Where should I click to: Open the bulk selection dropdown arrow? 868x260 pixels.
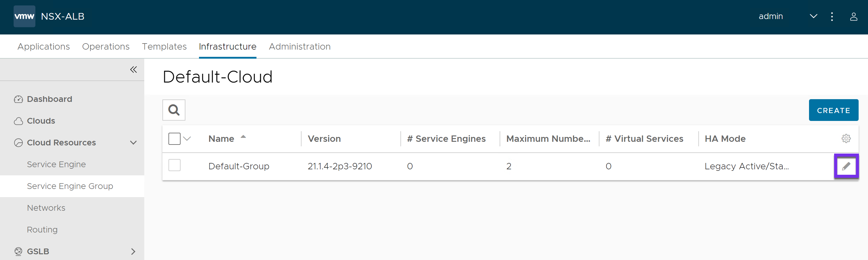coord(187,138)
